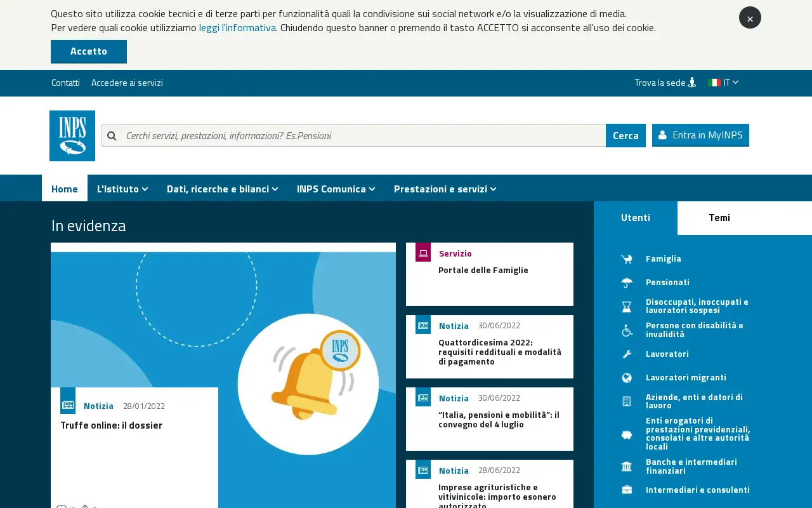Screen dimensions: 812x508
Task: Switch to the Temi tab
Action: point(719,218)
